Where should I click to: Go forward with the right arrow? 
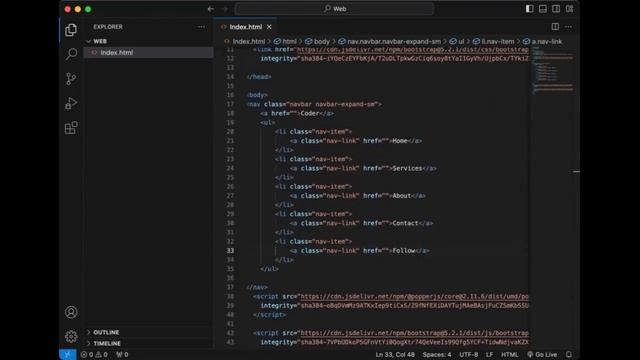[224, 9]
